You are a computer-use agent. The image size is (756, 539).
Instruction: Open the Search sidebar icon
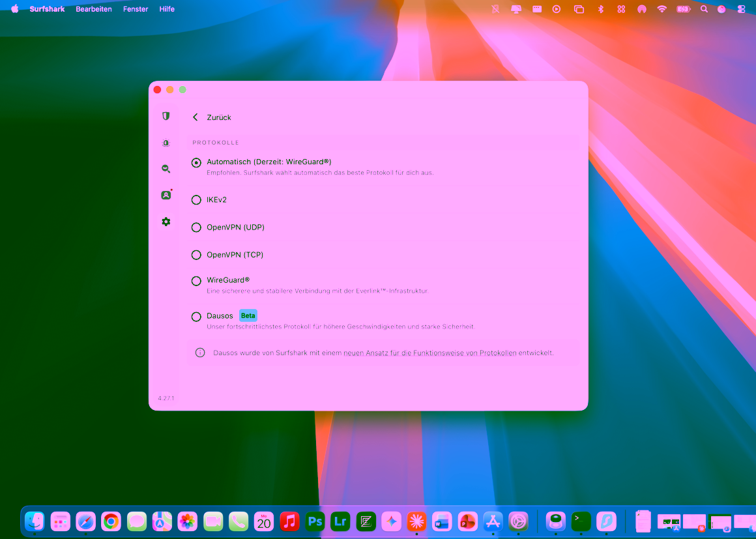[166, 169]
